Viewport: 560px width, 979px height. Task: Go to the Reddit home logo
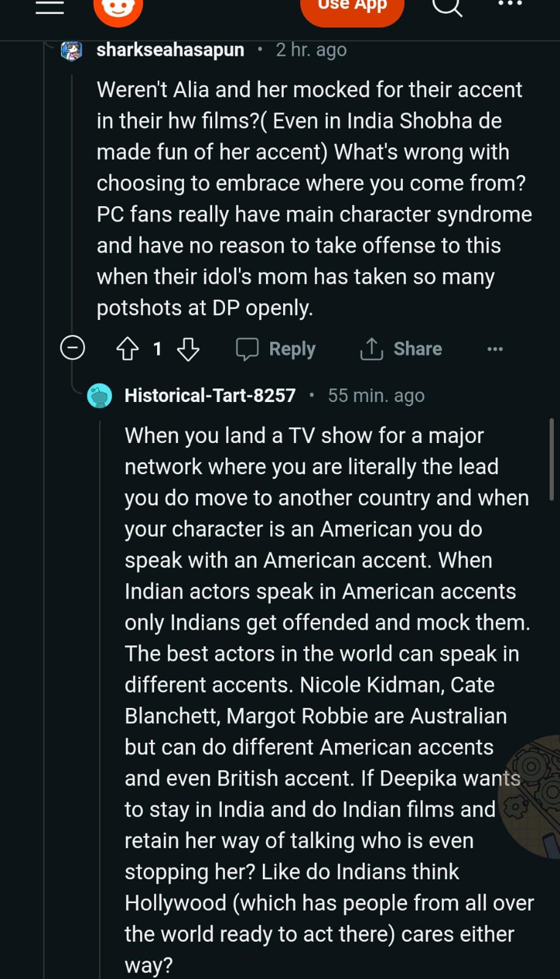pos(118,9)
